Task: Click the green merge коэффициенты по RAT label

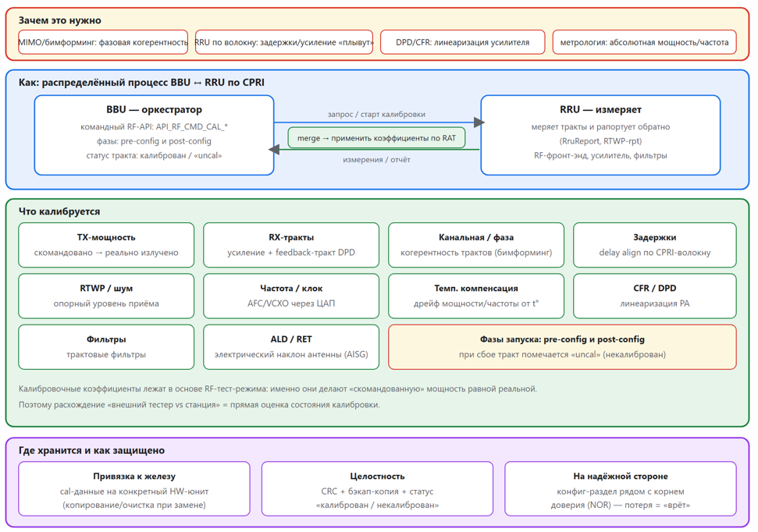Action: point(376,138)
